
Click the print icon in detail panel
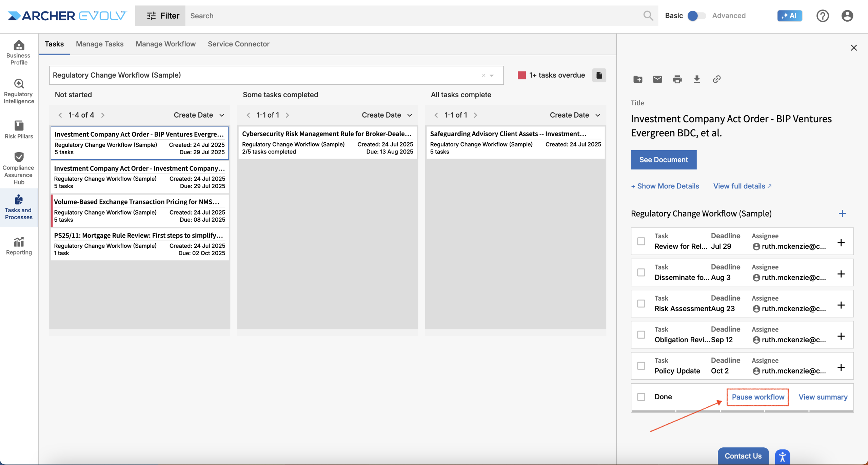tap(677, 79)
